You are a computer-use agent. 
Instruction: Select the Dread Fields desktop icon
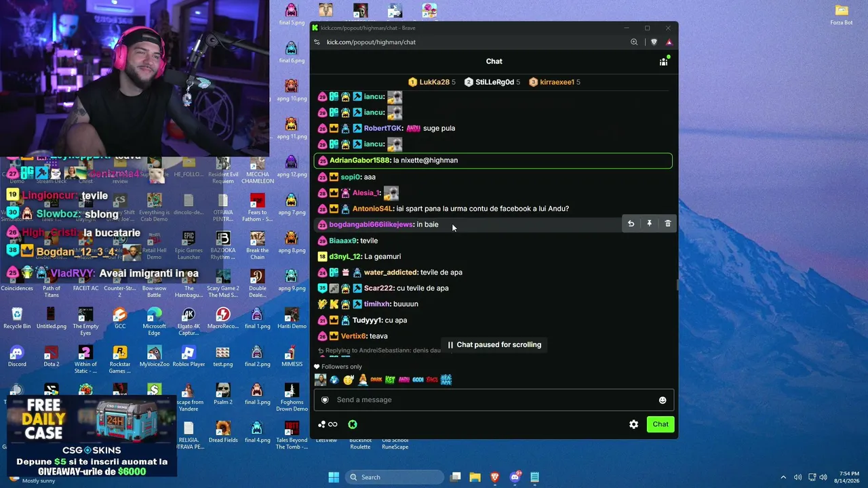click(223, 432)
